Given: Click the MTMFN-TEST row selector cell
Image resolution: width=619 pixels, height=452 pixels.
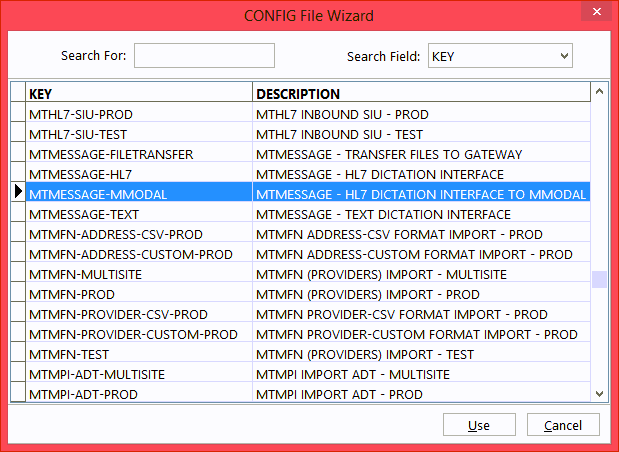Looking at the screenshot, I should (x=18, y=354).
